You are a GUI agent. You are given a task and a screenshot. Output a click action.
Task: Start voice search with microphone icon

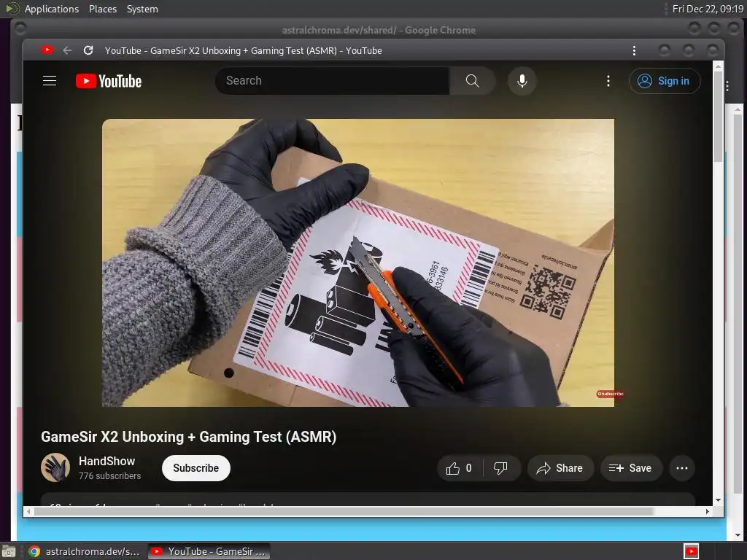522,81
